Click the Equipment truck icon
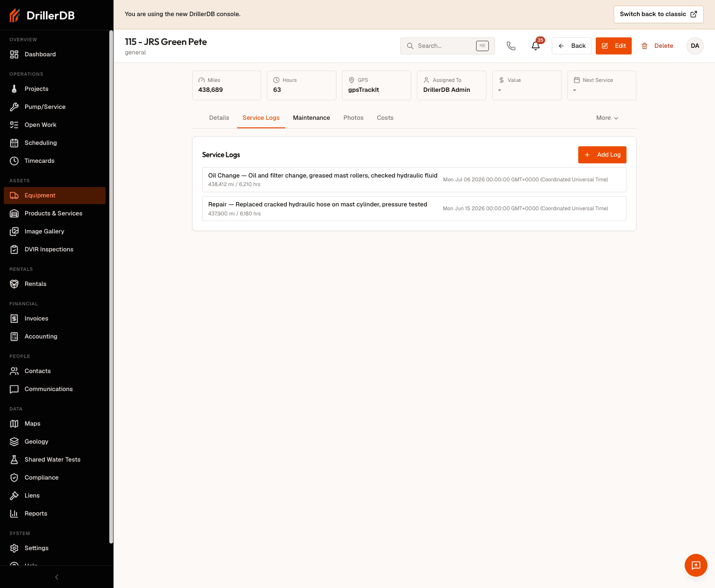Viewport: 715px width, 588px height. [x=14, y=196]
